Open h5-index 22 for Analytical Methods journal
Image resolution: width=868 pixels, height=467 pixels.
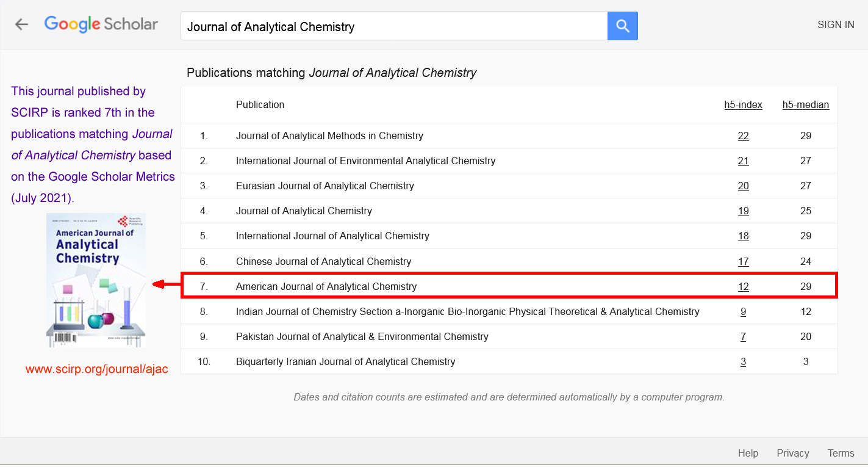point(743,136)
